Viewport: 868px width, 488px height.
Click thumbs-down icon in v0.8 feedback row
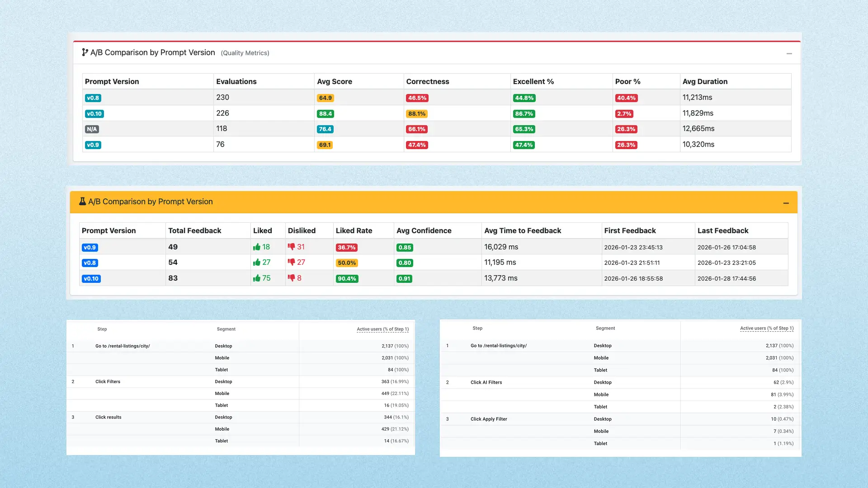292,263
